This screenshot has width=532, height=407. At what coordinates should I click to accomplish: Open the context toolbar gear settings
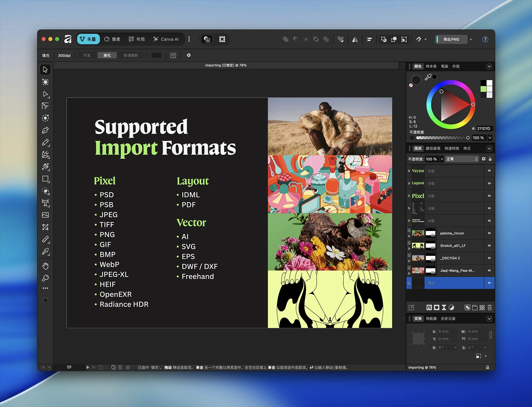pyautogui.click(x=189, y=55)
